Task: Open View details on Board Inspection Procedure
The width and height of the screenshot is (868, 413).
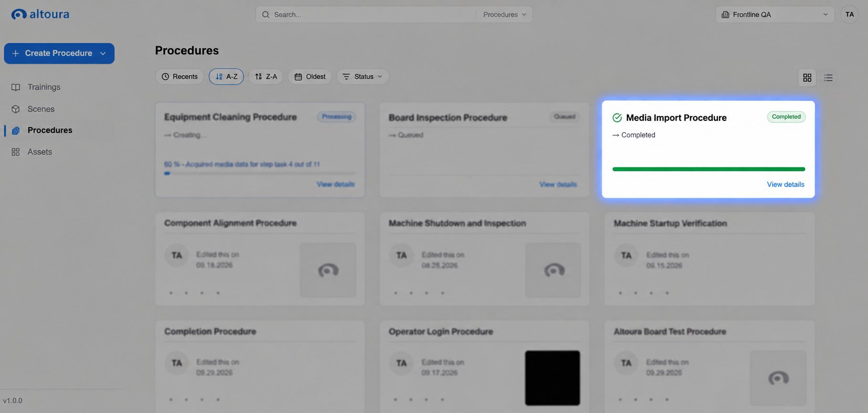Action: click(558, 184)
